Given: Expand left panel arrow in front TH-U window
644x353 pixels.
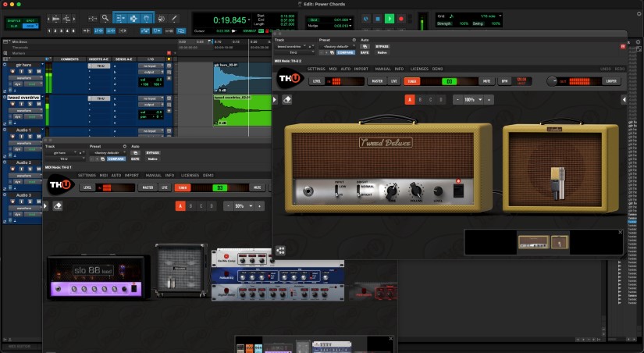Looking at the screenshot, I should click(x=275, y=100).
